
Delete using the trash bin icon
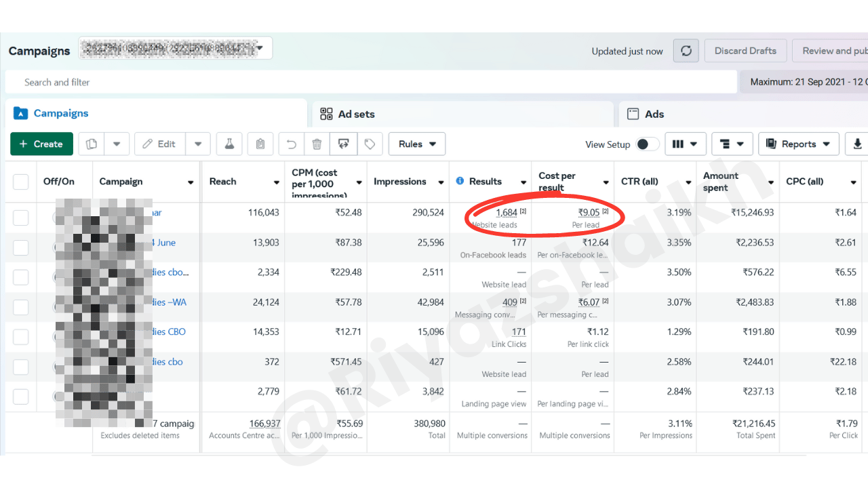pyautogui.click(x=317, y=144)
